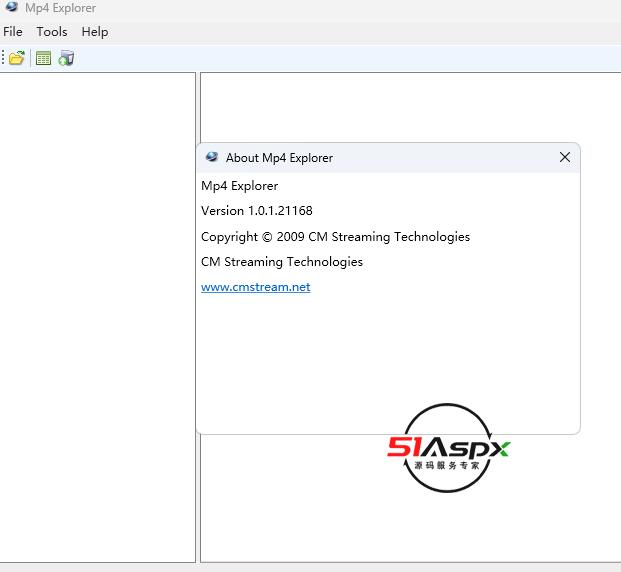Image resolution: width=621 pixels, height=572 pixels.
Task: Click the About dialog title icon
Action: click(x=212, y=157)
